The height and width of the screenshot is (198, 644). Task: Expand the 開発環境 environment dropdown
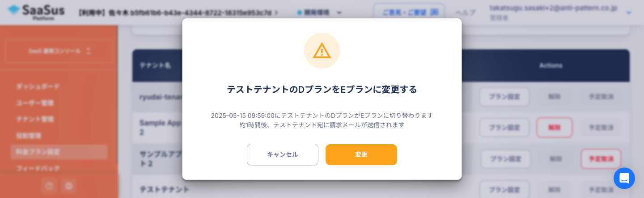pos(320,13)
